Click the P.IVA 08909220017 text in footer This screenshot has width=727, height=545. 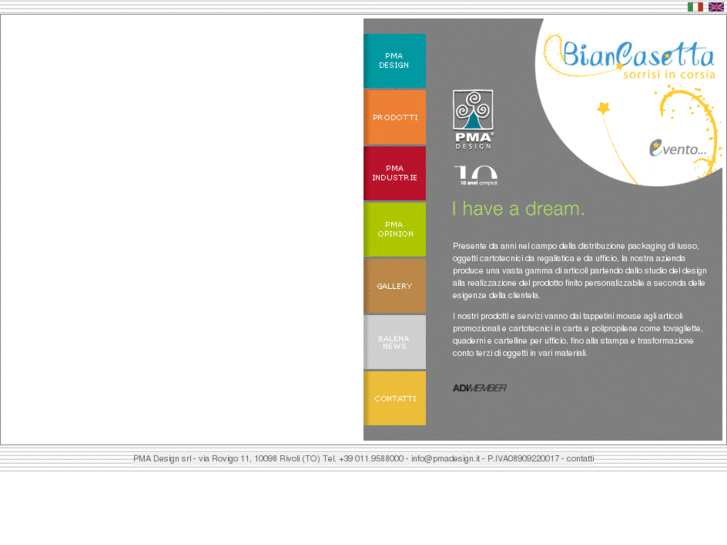pos(523,458)
